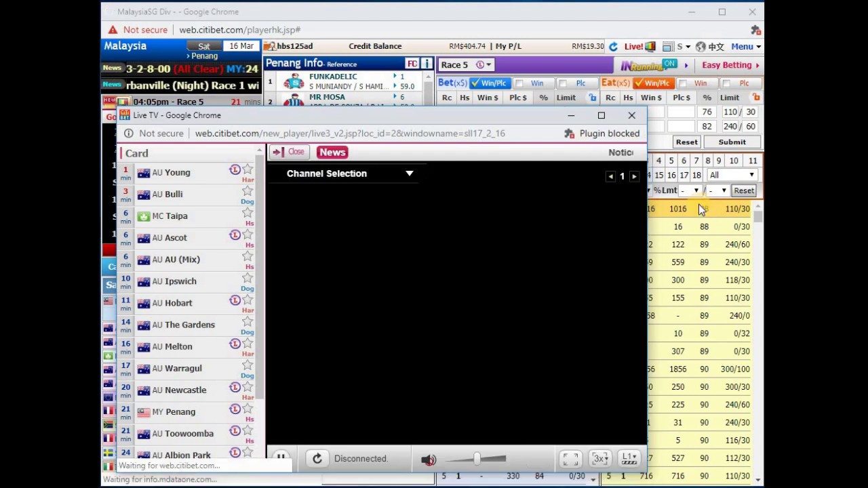Enable the Bet Plc checkbox
Screen dimensions: 868x488
click(564, 83)
